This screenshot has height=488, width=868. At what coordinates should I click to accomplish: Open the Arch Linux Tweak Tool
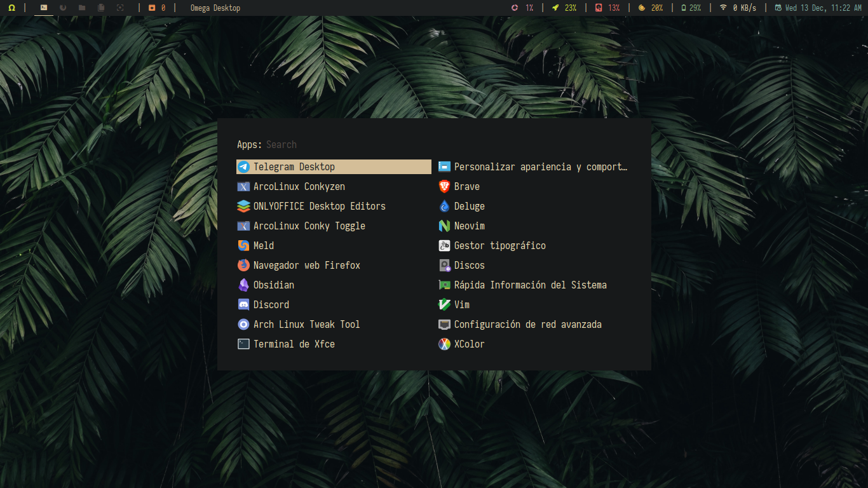click(306, 324)
